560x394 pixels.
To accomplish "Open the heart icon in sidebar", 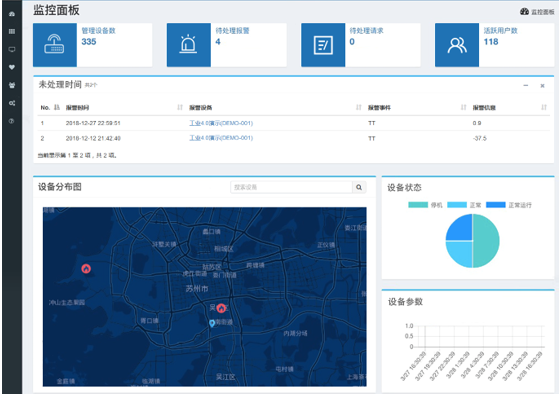I will tap(12, 67).
